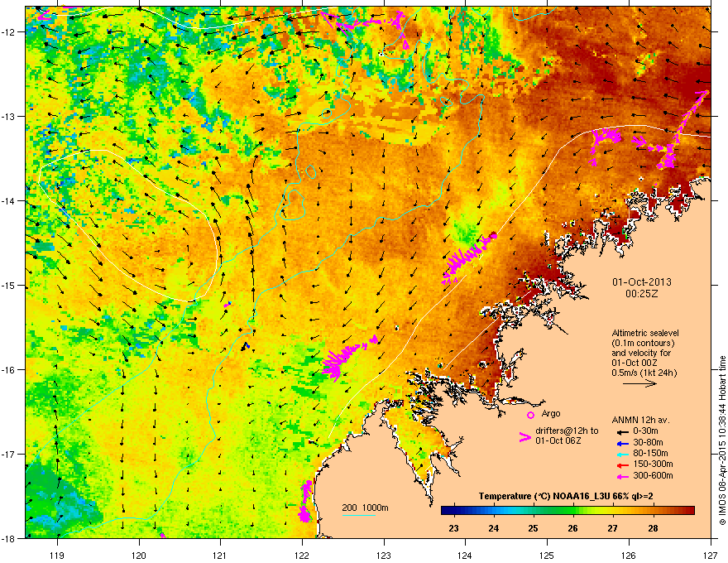
Task: Click the latitude axis label -17
Action: pos(9,454)
